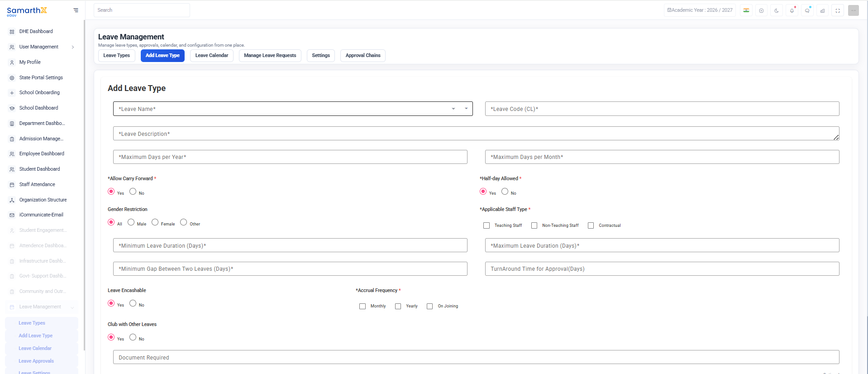Screen dimensions: 868x374
Task: Open notifications bell icon
Action: 792,10
